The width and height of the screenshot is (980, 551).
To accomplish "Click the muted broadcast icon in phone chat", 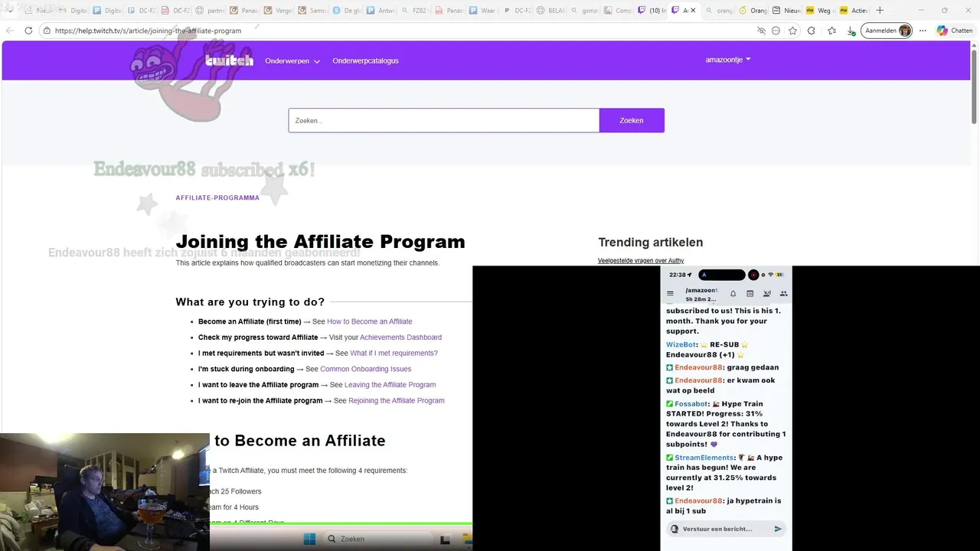I will coord(766,294).
